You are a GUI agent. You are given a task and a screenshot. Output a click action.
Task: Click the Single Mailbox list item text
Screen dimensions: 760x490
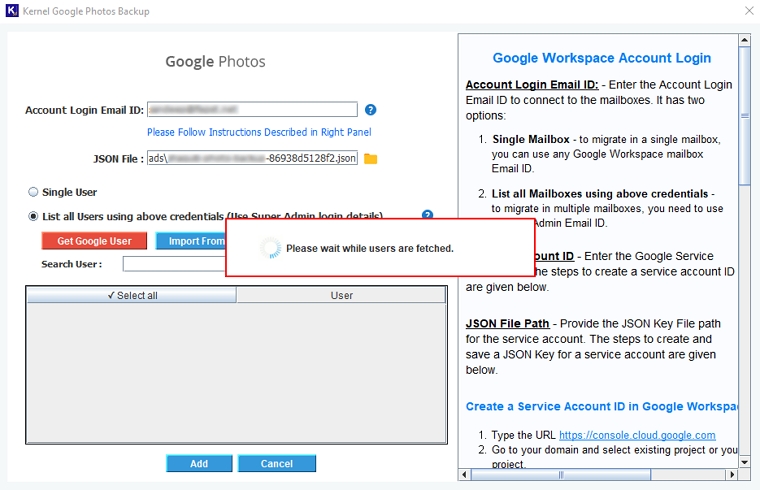click(x=606, y=154)
